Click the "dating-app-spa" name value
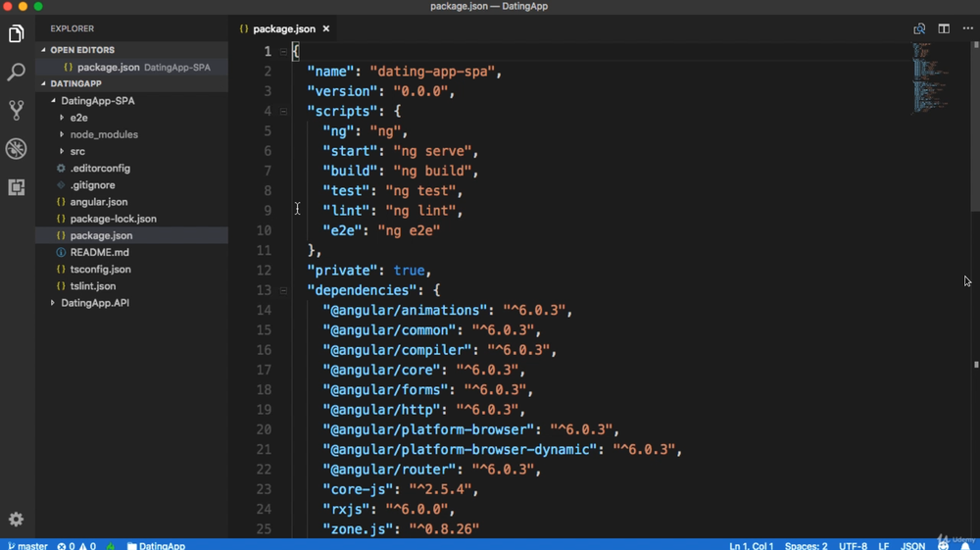 (x=432, y=72)
